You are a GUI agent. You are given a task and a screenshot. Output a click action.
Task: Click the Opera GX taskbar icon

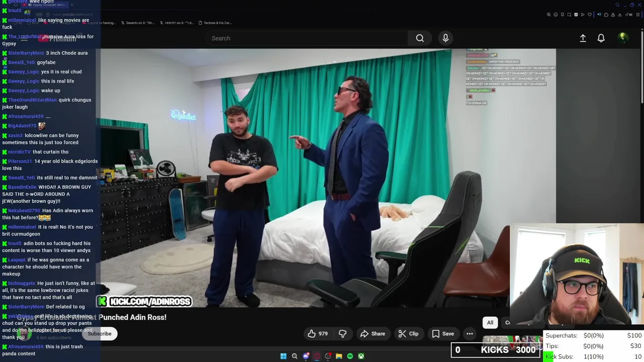pyautogui.click(x=316, y=356)
